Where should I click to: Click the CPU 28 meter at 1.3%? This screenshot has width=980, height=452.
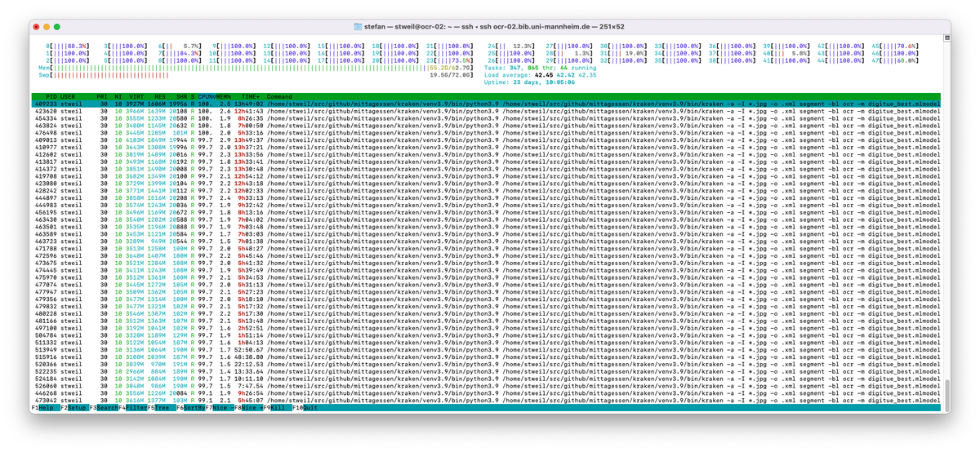coord(568,53)
